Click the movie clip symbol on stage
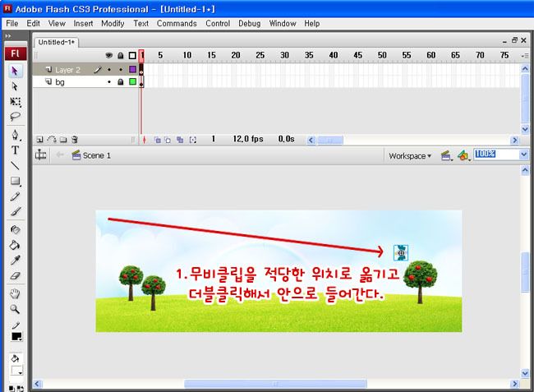 pos(401,253)
